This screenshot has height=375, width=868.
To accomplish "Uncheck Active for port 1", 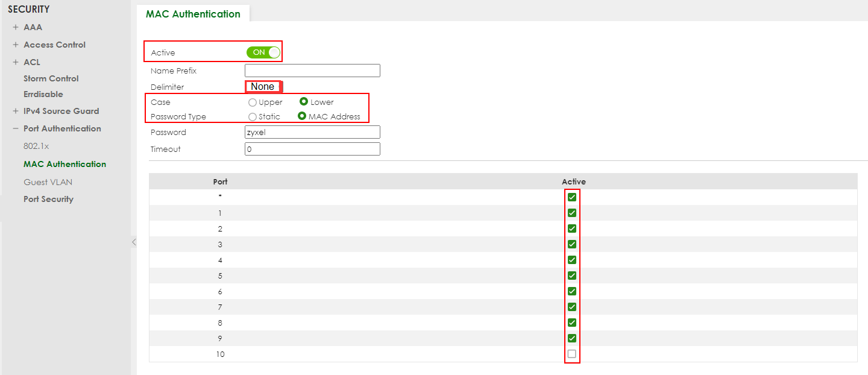I will (x=572, y=213).
